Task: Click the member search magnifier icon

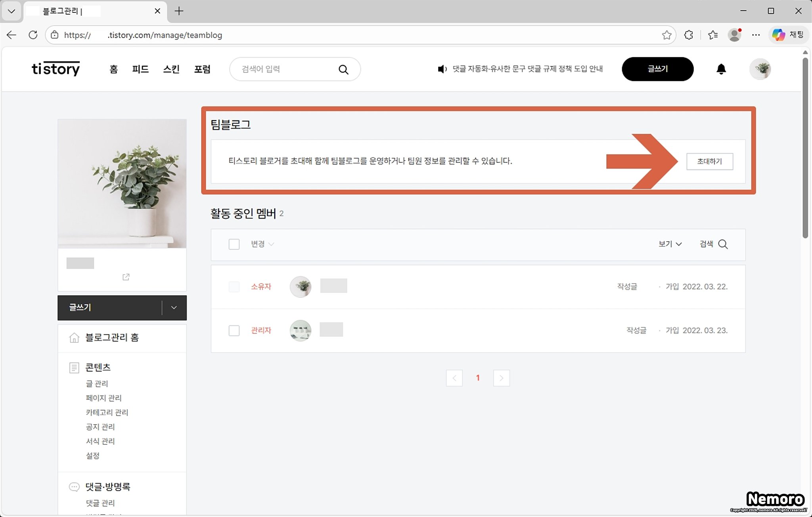Action: (x=723, y=244)
